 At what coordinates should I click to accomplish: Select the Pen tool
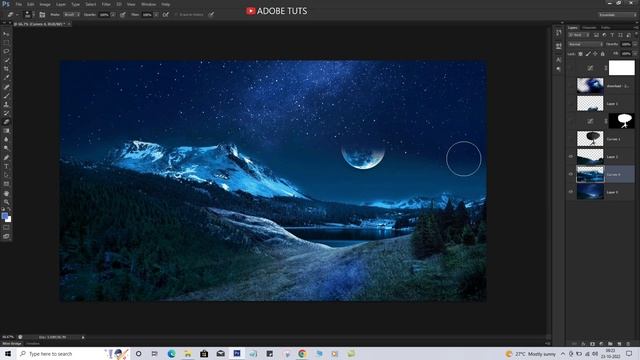pos(6,158)
